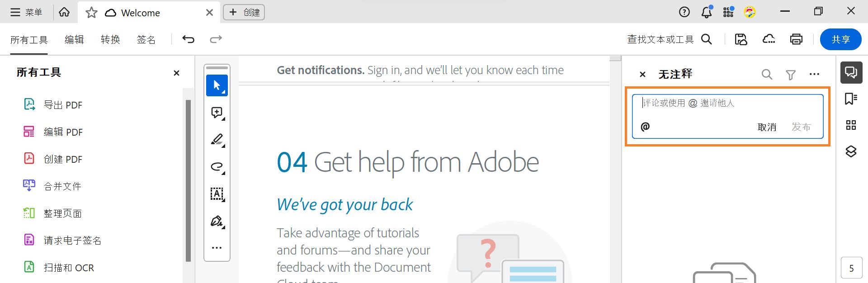Choose the add comment tool
This screenshot has height=283, width=868.
[x=217, y=113]
